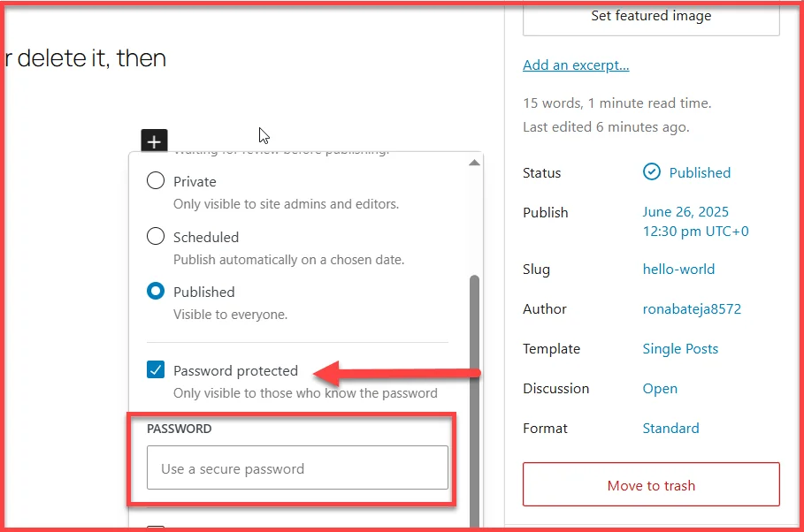
Task: Click the scrollbar inside the visibility popover
Action: click(474, 336)
